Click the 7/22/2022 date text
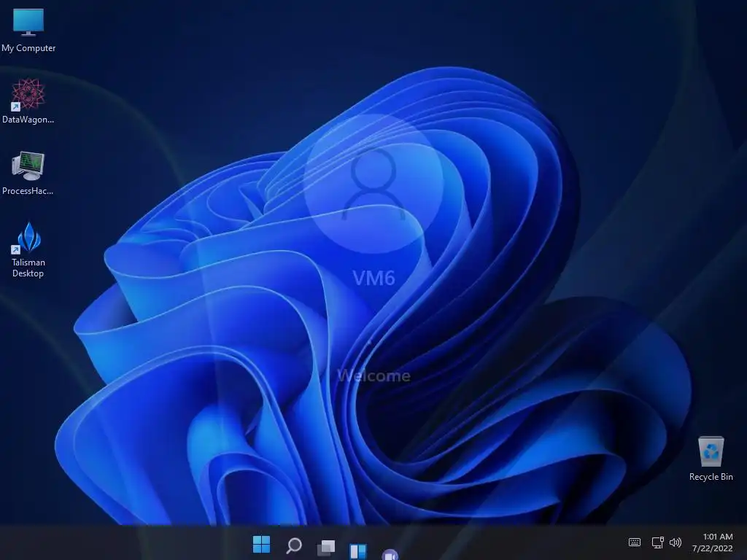The height and width of the screenshot is (560, 747). coord(712,548)
